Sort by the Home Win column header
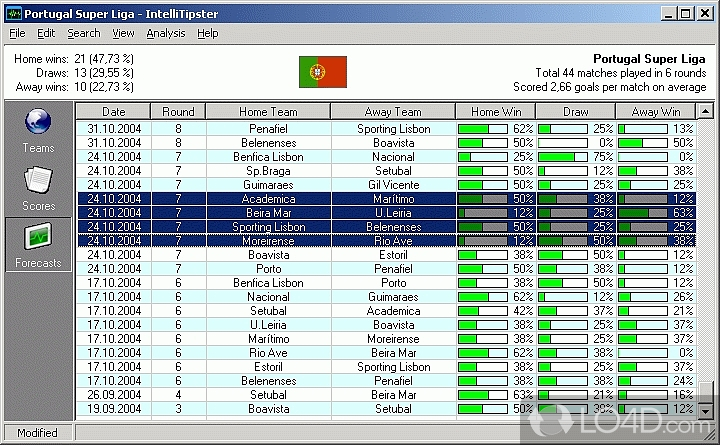 tap(496, 112)
